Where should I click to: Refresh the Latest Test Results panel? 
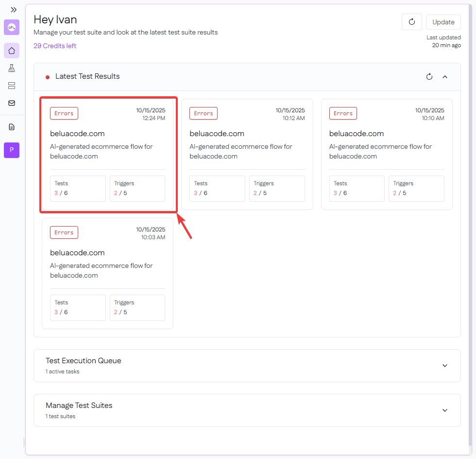tap(429, 77)
